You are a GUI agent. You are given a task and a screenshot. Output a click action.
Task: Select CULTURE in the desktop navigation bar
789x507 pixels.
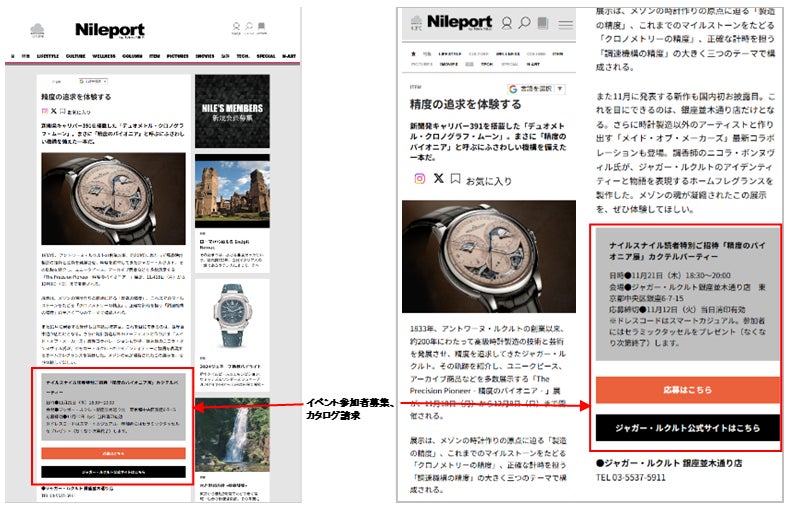pyautogui.click(x=75, y=56)
